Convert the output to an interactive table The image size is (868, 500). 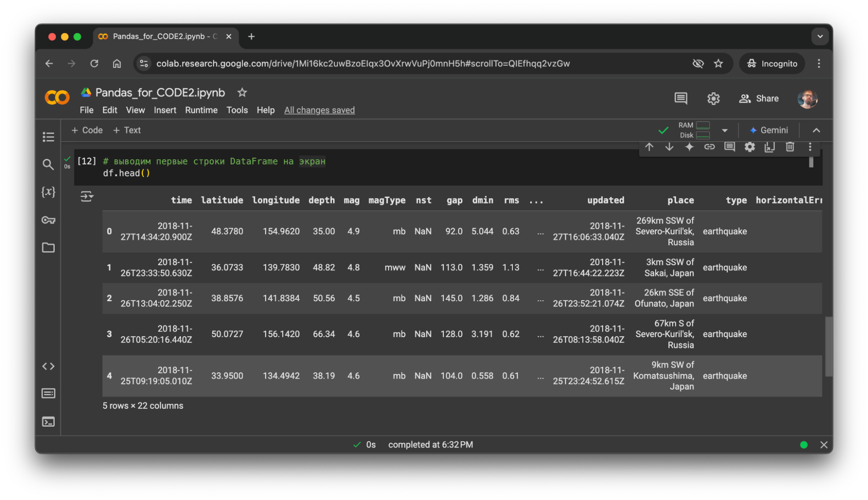coord(86,197)
